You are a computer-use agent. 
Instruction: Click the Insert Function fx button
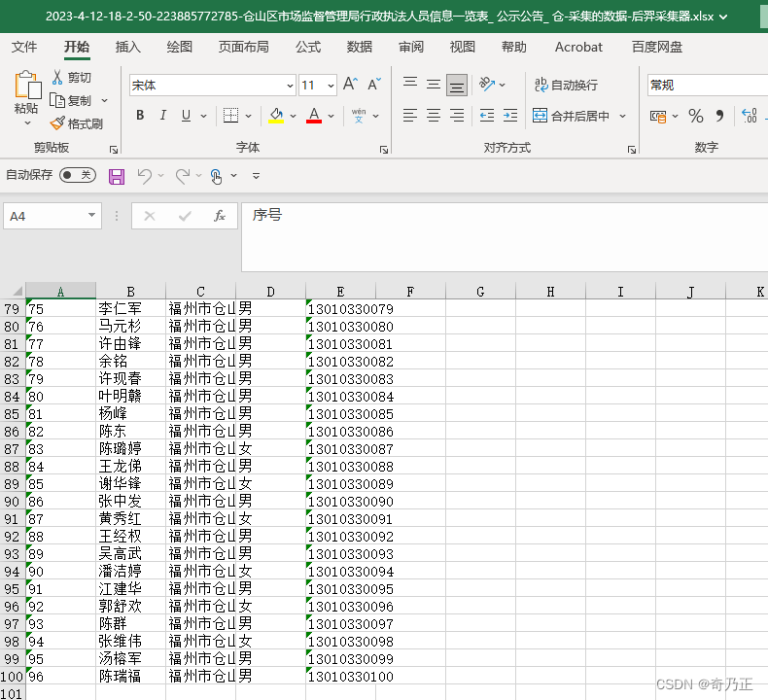220,216
